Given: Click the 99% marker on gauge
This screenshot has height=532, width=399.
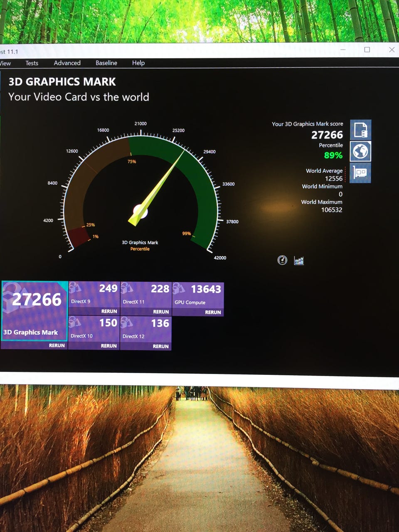Looking at the screenshot, I should [x=187, y=234].
